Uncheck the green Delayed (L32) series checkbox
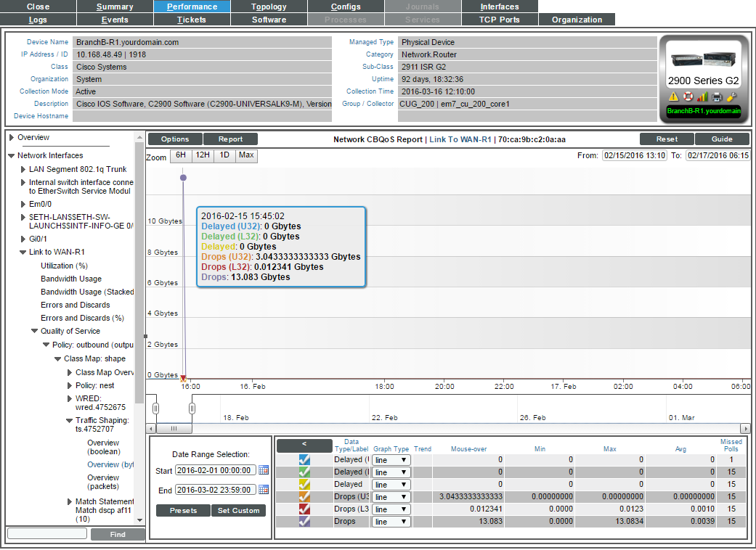The image size is (756, 550). (304, 472)
